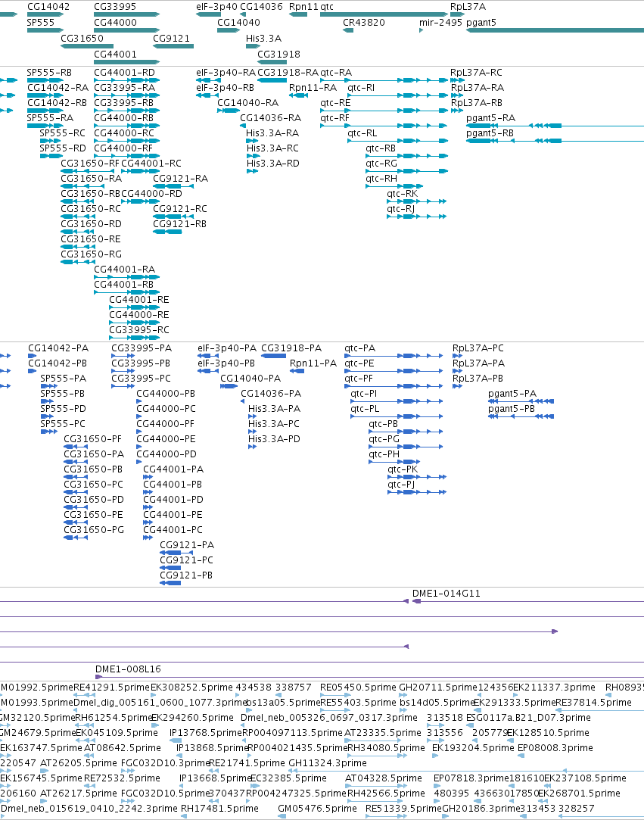644x820 pixels.
Task: Click transcript CG44001-RD
Action: [124, 73]
